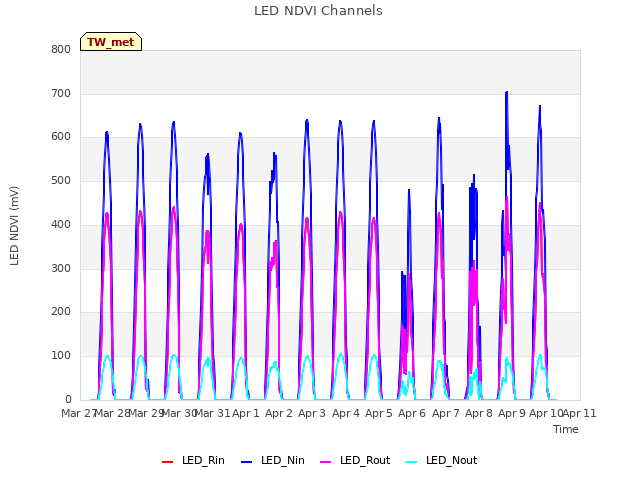Click the Apr 4 x-axis label
This screenshot has height=480, width=640.
[x=346, y=413]
